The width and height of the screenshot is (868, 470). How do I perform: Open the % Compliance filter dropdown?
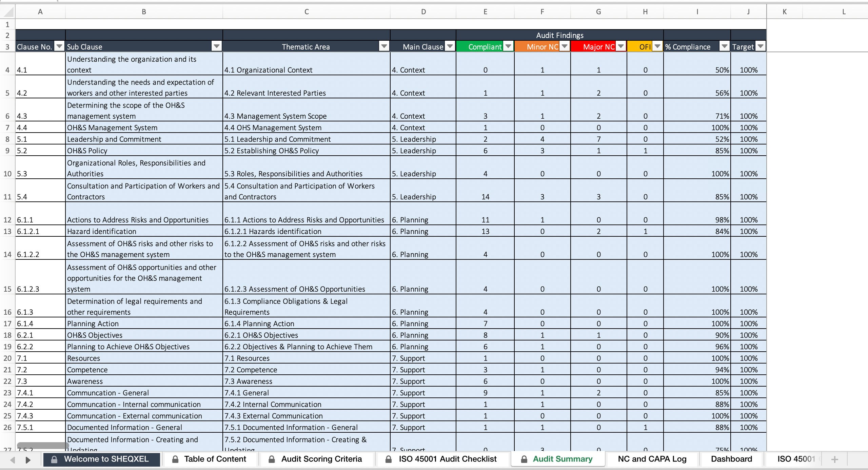tap(725, 46)
